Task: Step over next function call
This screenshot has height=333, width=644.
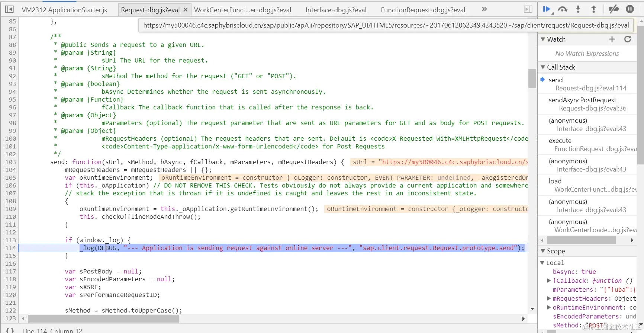Action: coord(563,9)
